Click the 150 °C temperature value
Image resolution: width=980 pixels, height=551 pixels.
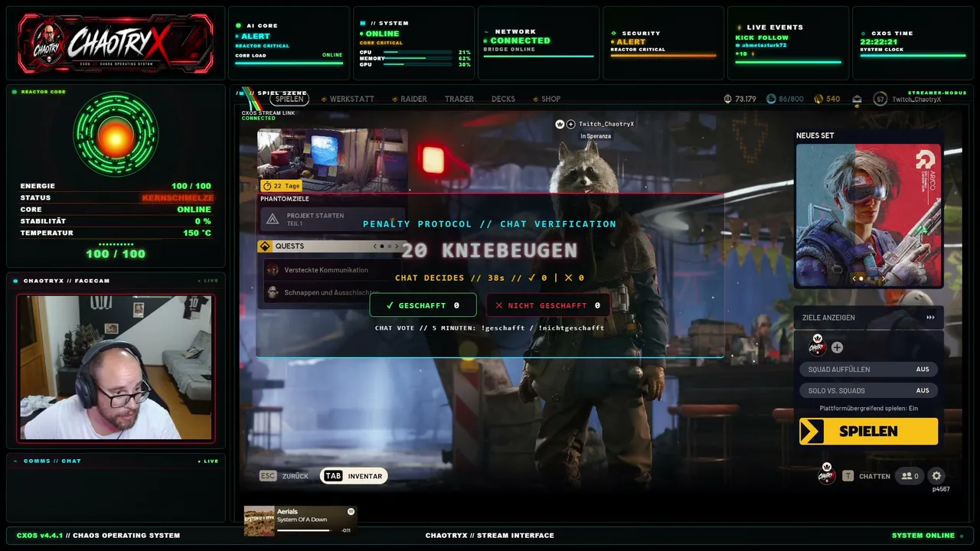click(x=197, y=233)
